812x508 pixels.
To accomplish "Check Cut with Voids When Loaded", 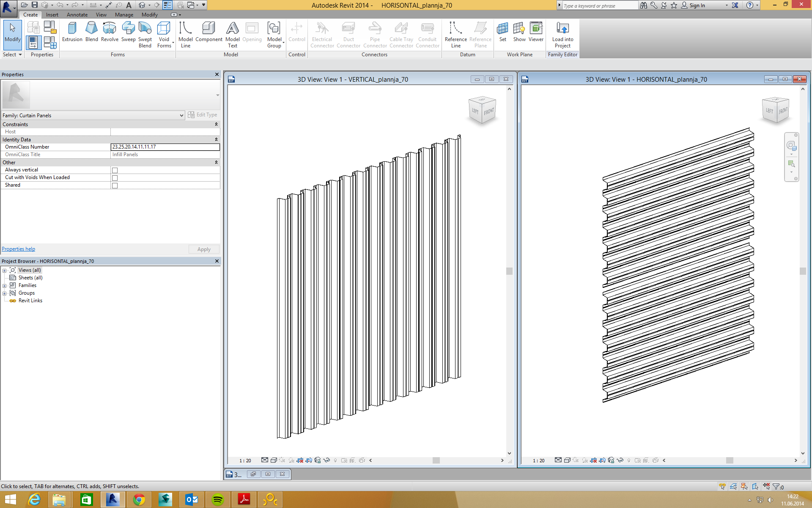I will (x=115, y=178).
